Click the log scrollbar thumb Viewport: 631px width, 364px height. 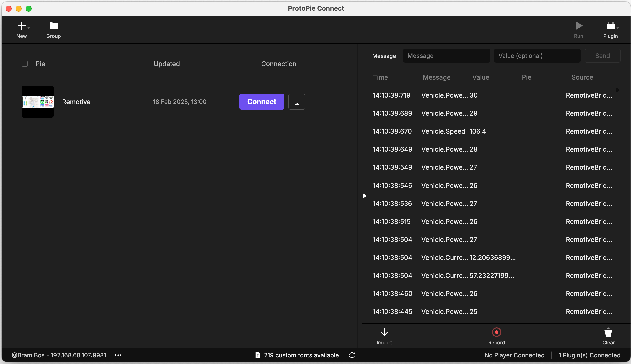click(x=617, y=90)
